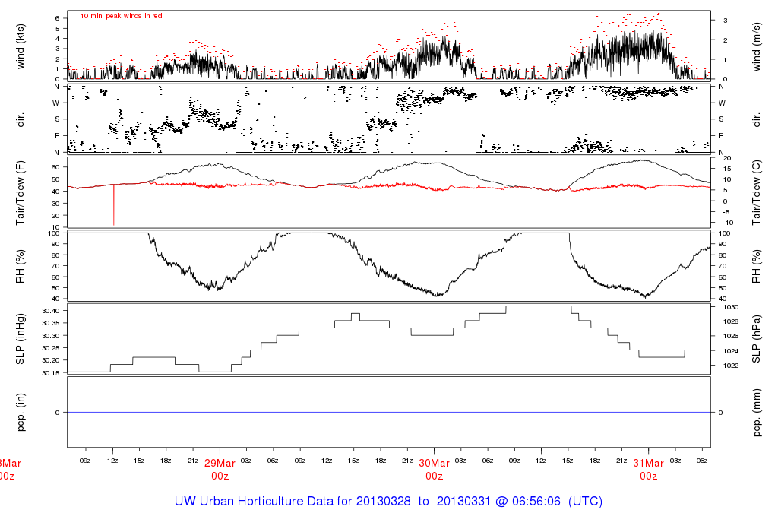
Task: Click the red '31Mar 00z' date marker
Action: click(x=648, y=470)
